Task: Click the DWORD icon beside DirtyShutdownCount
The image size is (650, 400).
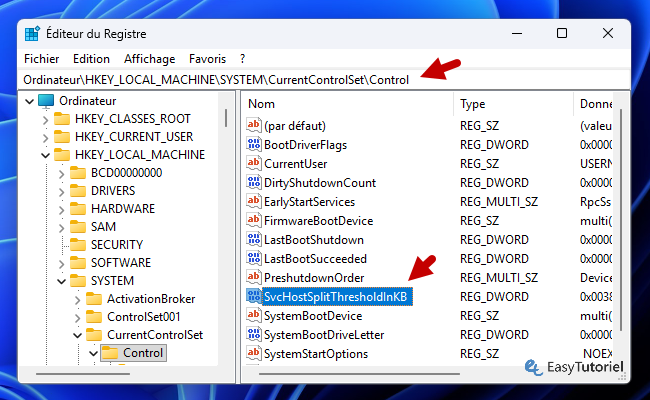Action: (x=254, y=182)
